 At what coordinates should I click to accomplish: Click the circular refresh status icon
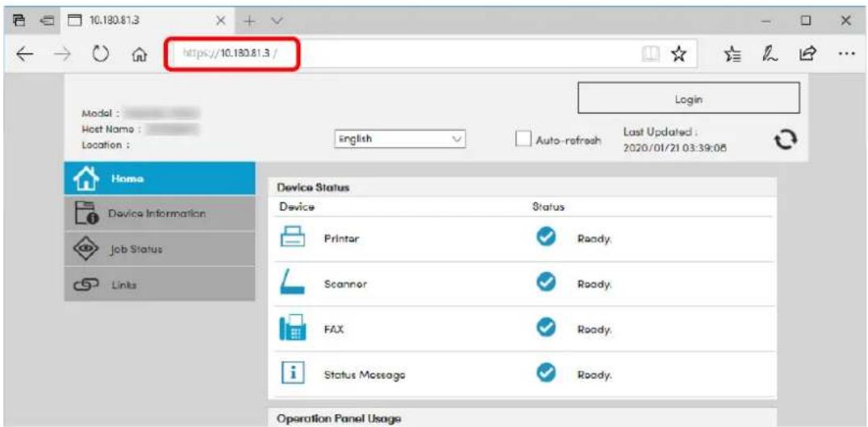(x=786, y=139)
